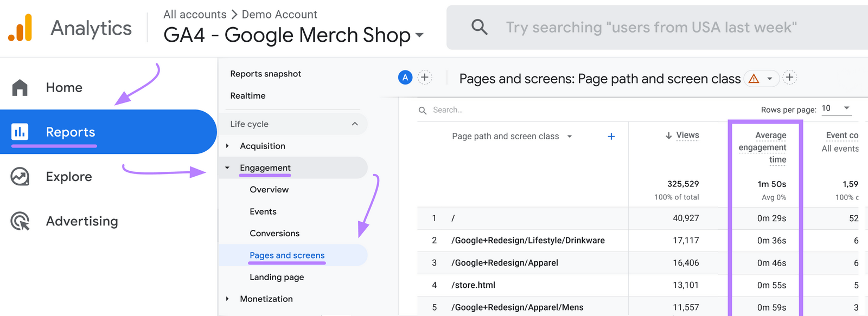
Task: Click the Home icon in sidebar
Action: click(20, 87)
